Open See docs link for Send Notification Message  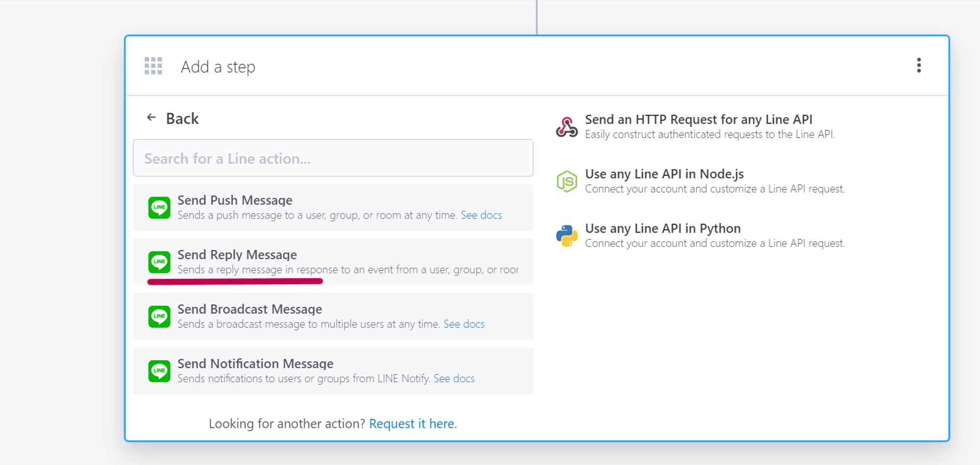coord(454,378)
